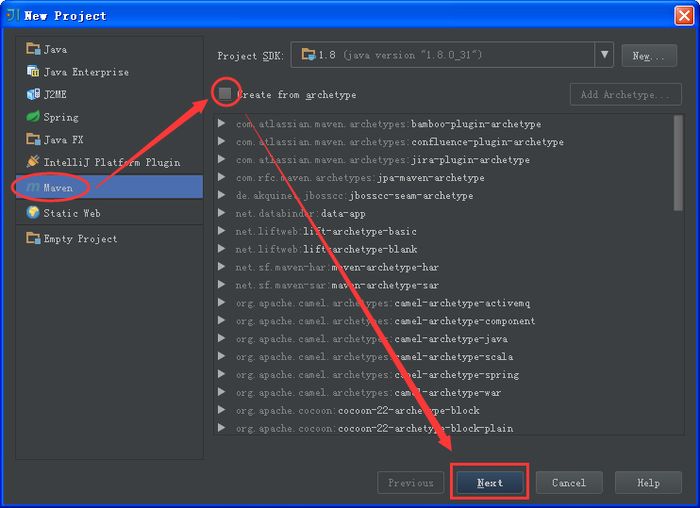Select Java Enterprise project type
Screen dimensions: 700x508
(109, 72)
